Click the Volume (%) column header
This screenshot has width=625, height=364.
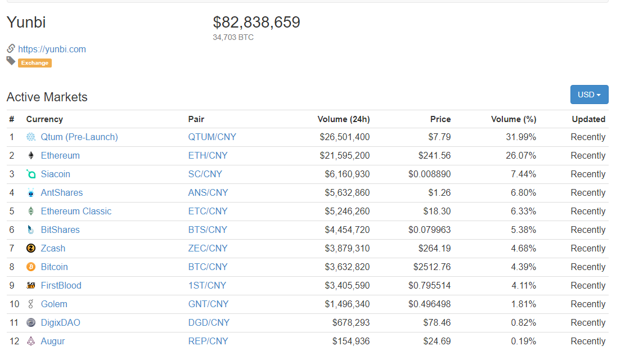click(514, 119)
